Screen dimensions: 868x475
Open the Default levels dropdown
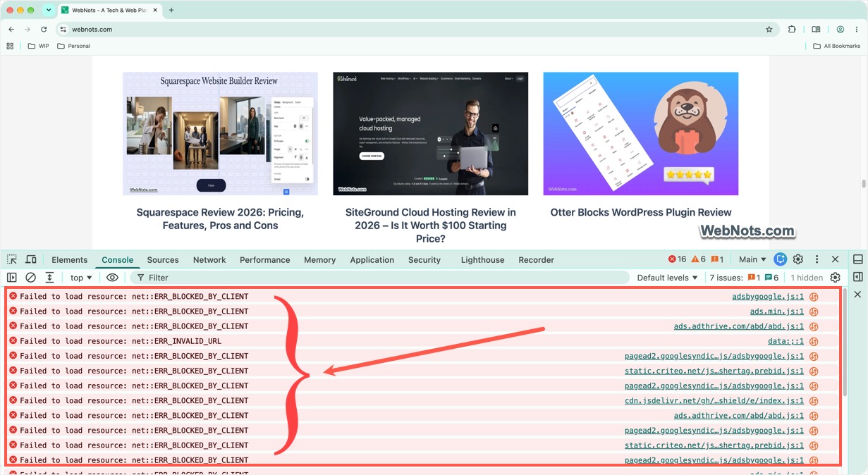(x=667, y=278)
